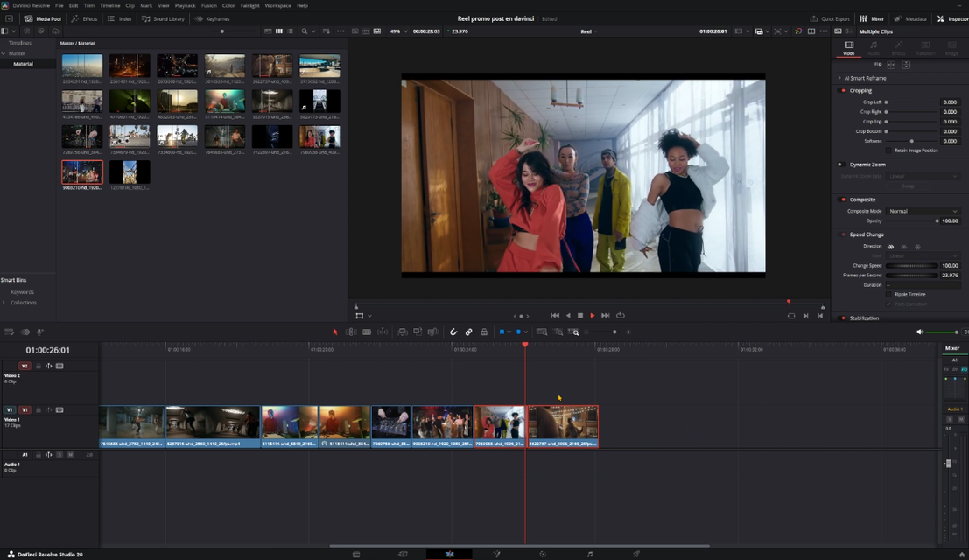
Task: Toggle the Linked Selection chain icon
Action: [x=468, y=332]
